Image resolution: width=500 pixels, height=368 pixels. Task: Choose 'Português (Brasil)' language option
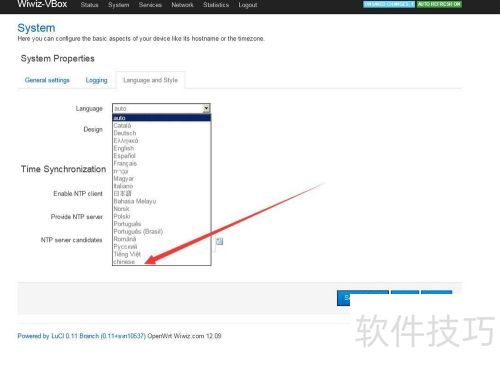coord(162,231)
